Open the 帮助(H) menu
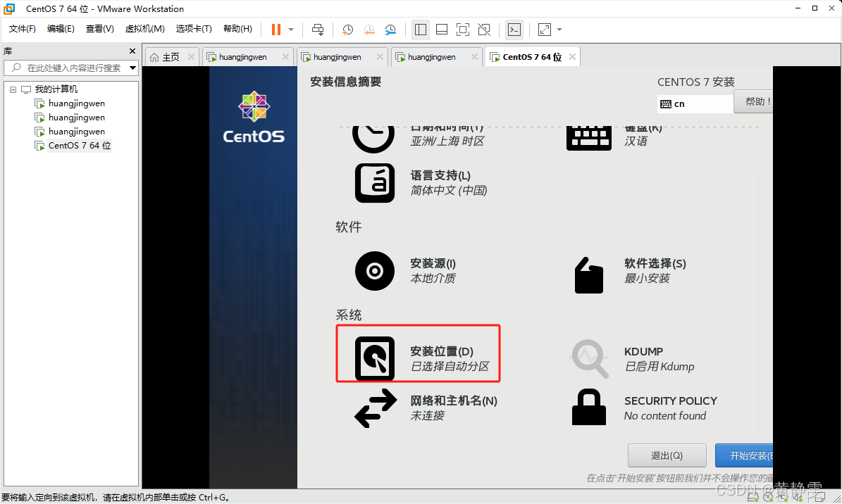This screenshot has width=842, height=504. point(237,29)
